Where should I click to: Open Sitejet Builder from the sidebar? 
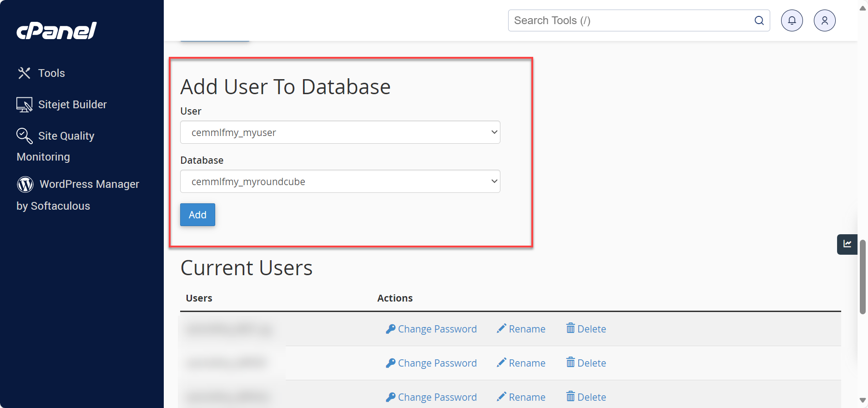(x=62, y=105)
